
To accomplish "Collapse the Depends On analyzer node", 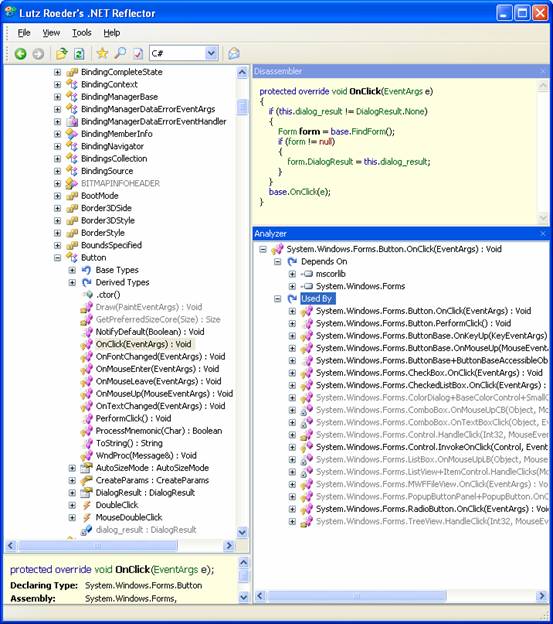I will click(x=278, y=261).
